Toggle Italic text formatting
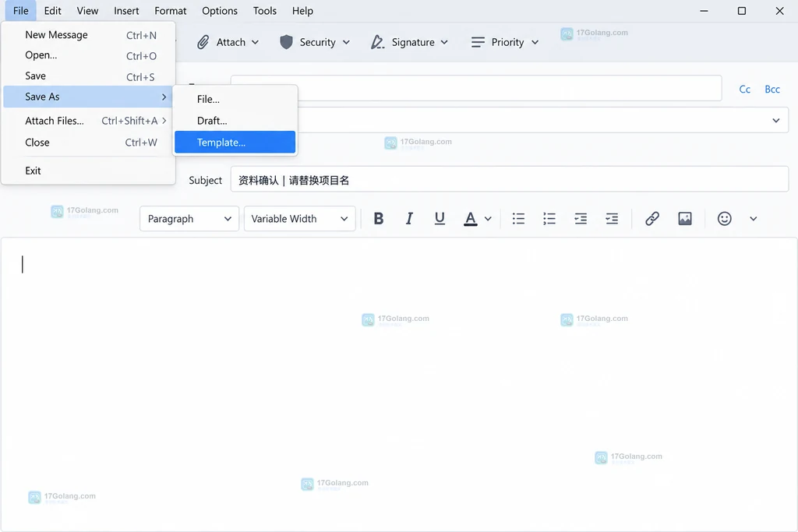This screenshot has width=798, height=532. pyautogui.click(x=408, y=219)
